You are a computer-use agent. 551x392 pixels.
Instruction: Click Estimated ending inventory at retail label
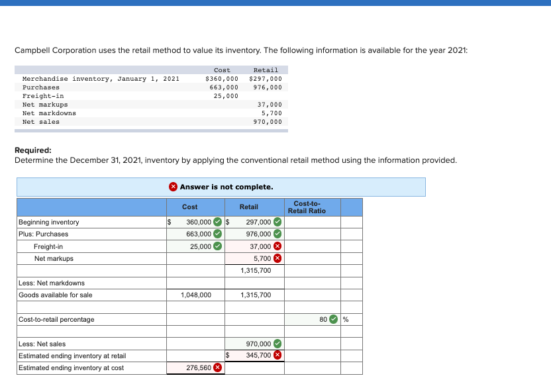point(72,356)
